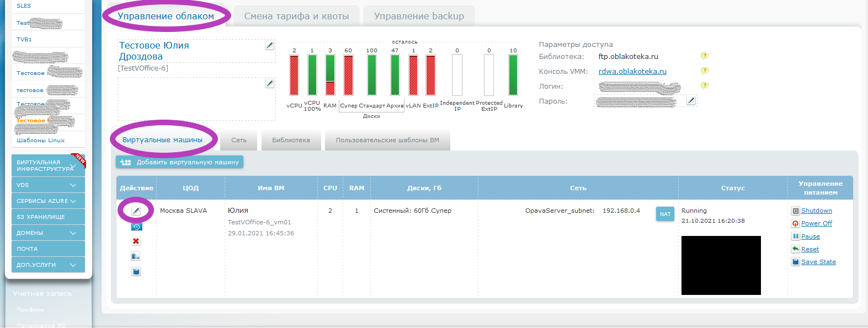868x328 pixels.
Task: Expand the Сервисы Azure section
Action: [73, 201]
